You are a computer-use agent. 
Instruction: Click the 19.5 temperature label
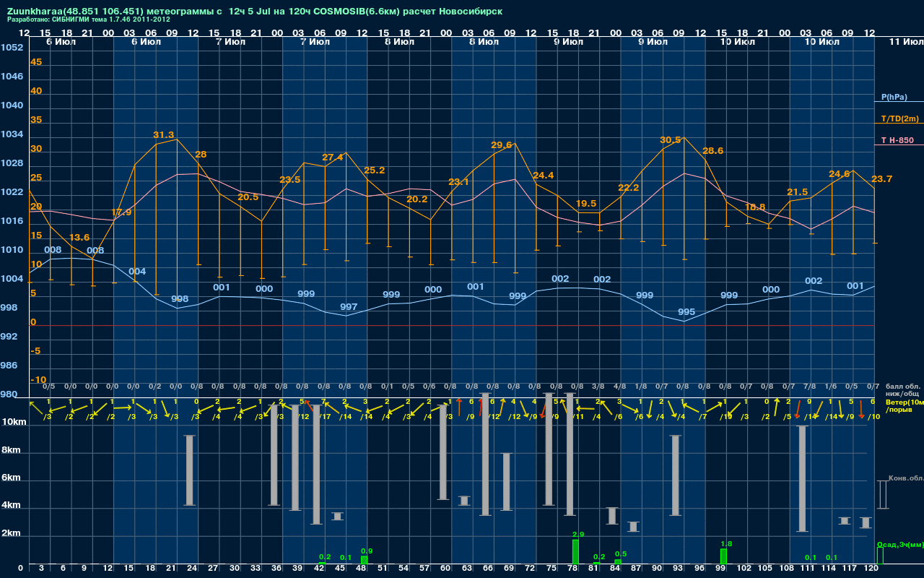pyautogui.click(x=585, y=204)
